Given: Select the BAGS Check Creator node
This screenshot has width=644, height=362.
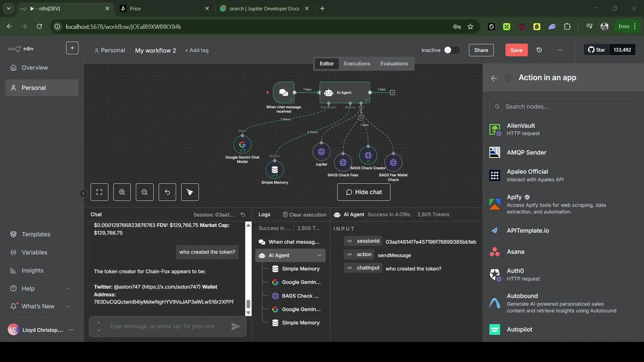Looking at the screenshot, I should [x=368, y=155].
